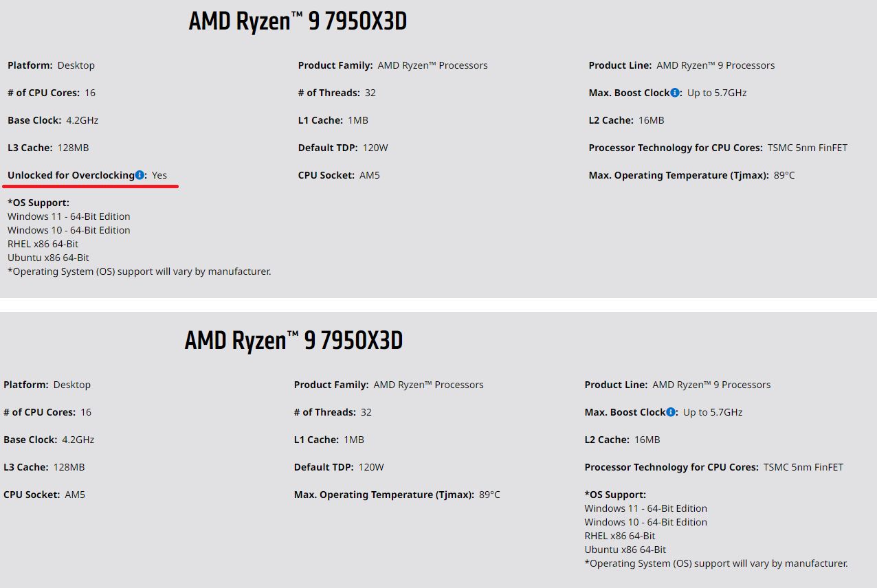Select 'Product Family' row in lower spec sheet
This screenshot has width=877, height=588.
pyautogui.click(x=389, y=385)
